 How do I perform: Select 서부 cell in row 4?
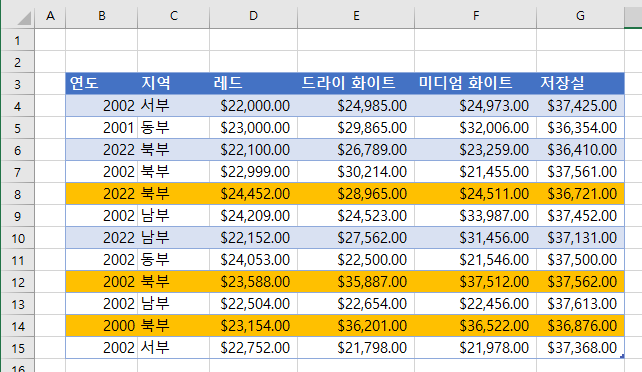pyautogui.click(x=174, y=106)
